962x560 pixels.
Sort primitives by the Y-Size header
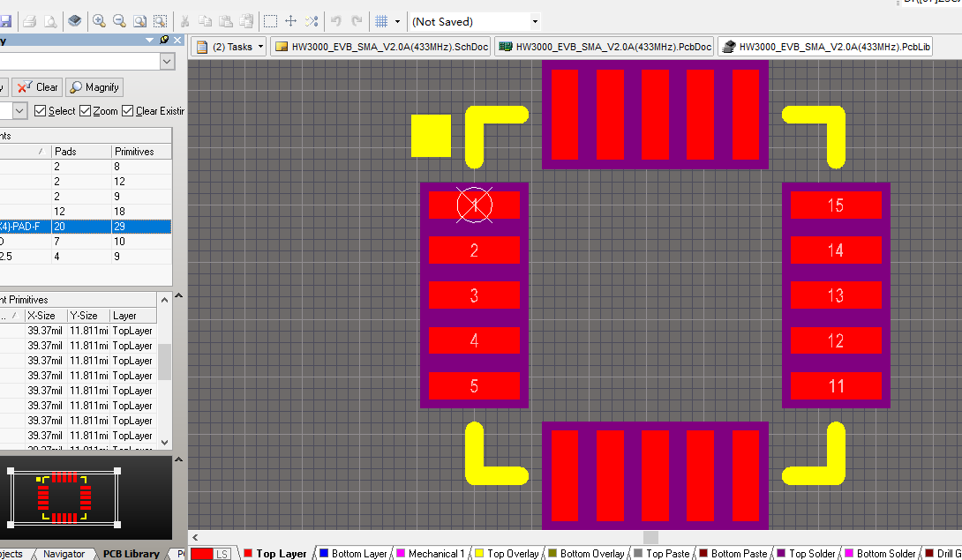87,315
